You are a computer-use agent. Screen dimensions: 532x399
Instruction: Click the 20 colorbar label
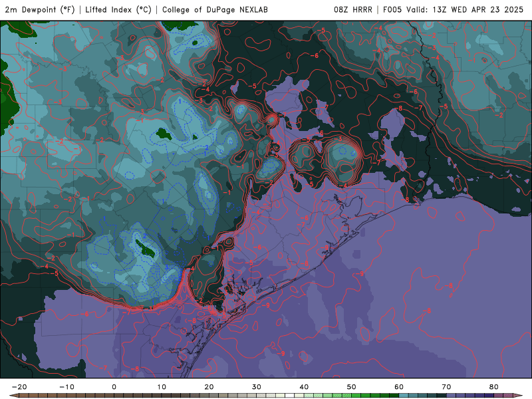(x=209, y=387)
